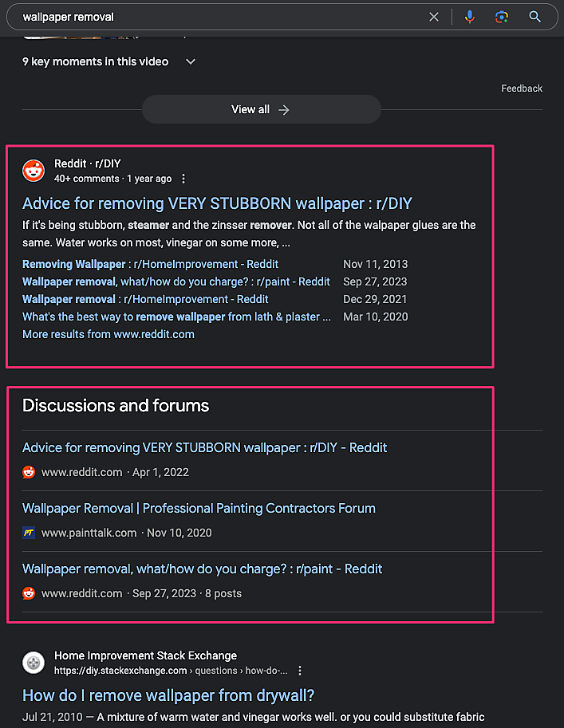Click the Stack Exchange site favicon
This screenshot has width=564, height=728.
pyautogui.click(x=34, y=663)
